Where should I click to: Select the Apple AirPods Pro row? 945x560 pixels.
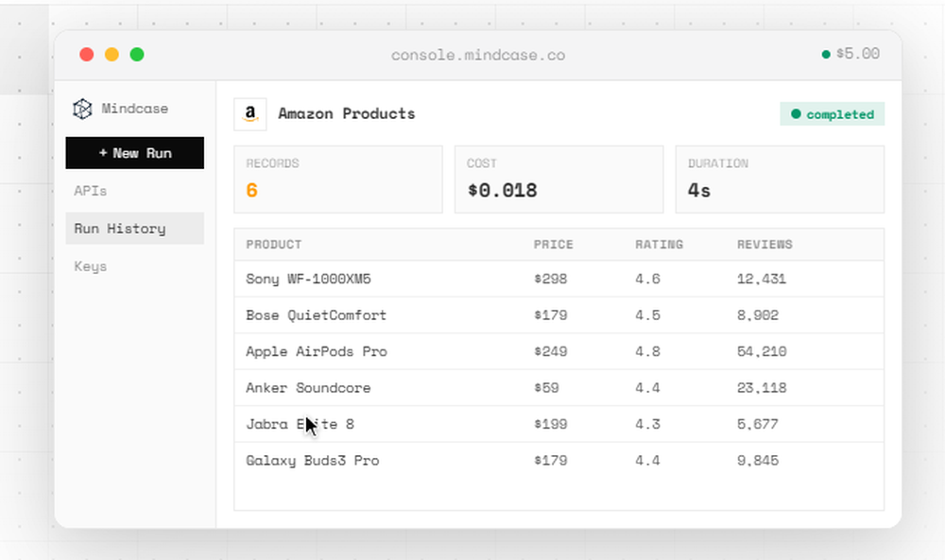[559, 351]
